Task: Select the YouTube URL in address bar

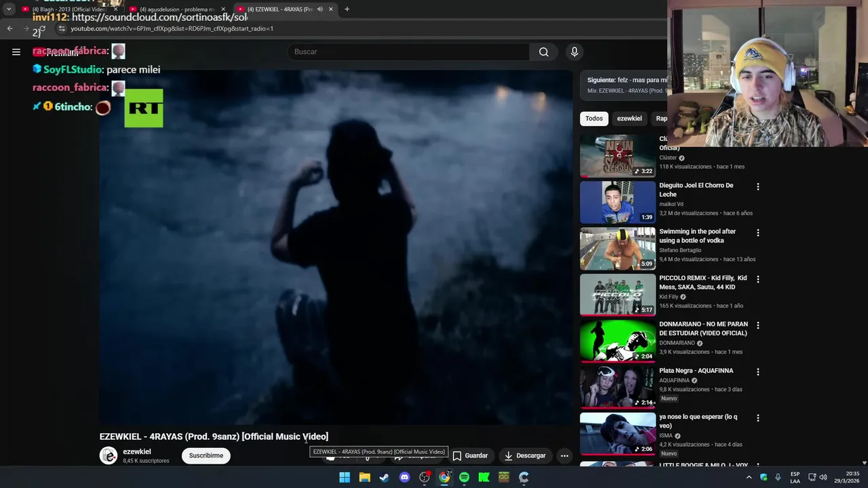Action: tap(172, 28)
